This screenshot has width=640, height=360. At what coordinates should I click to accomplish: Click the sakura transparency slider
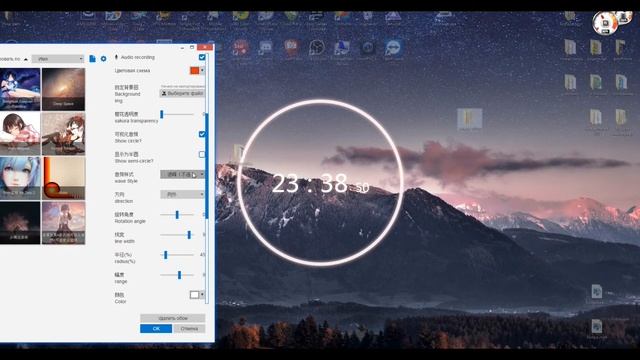(177, 114)
